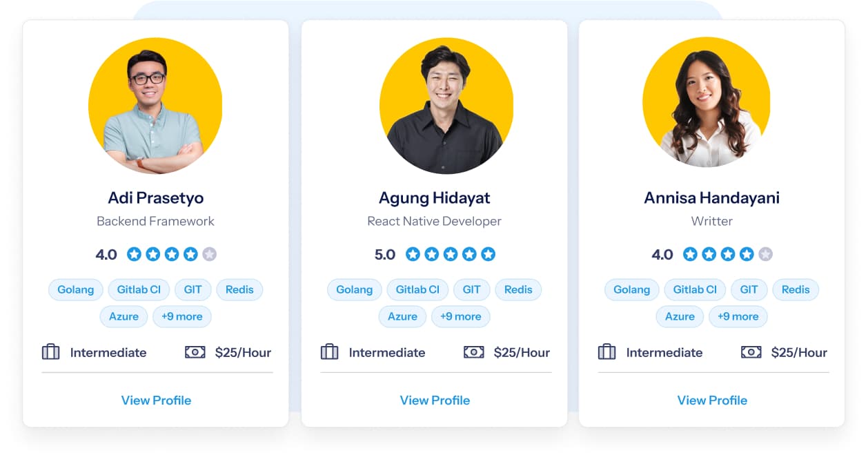This screenshot has width=868, height=462.
Task: Click the briefcase icon on Agung Hidayat's card
Action: [x=329, y=352]
